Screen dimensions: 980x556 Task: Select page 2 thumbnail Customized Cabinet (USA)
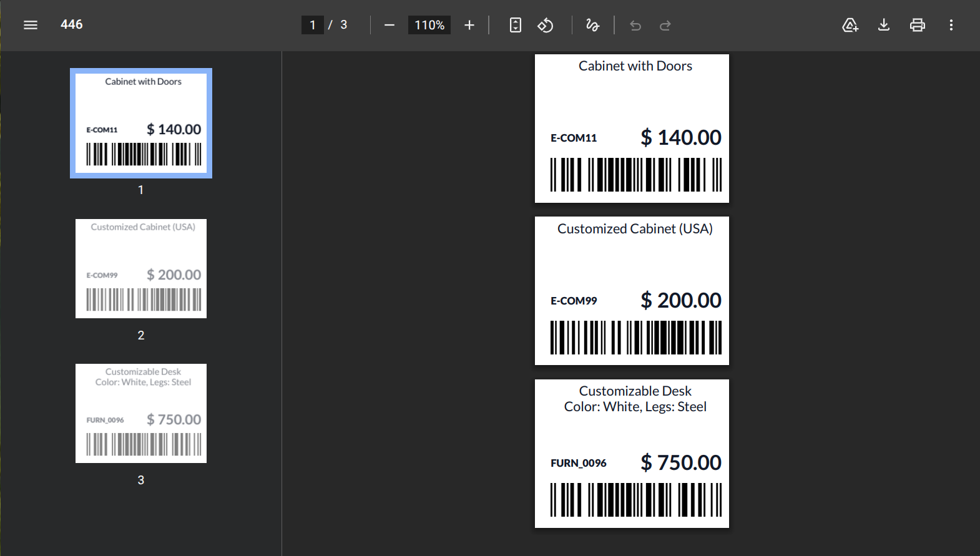point(141,268)
